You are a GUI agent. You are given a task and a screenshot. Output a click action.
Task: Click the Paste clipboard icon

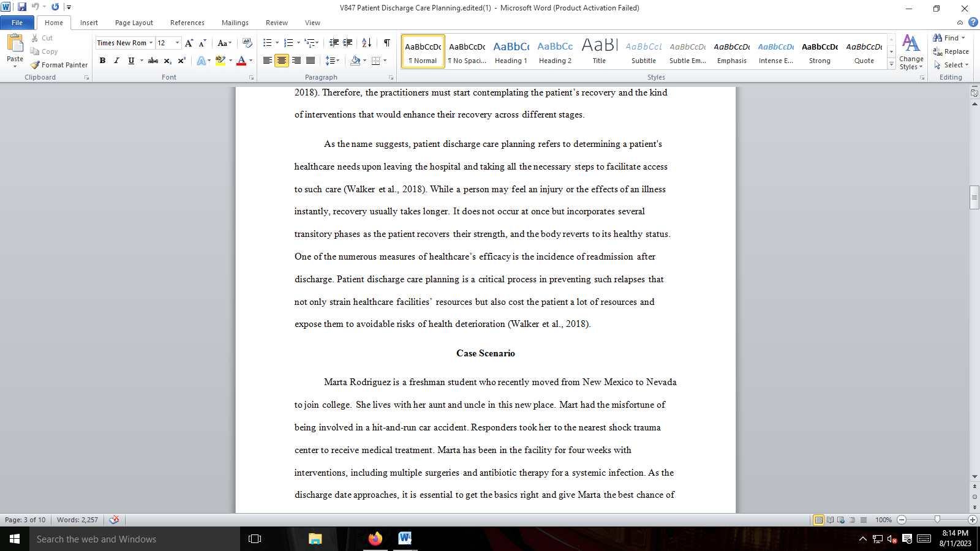(15, 44)
